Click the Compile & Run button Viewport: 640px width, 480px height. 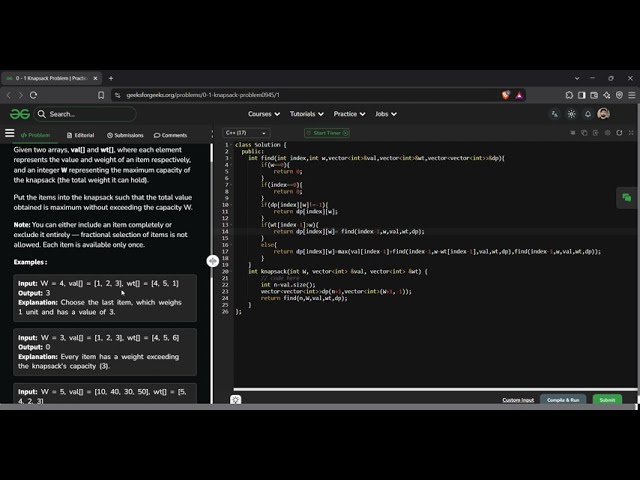(x=563, y=400)
